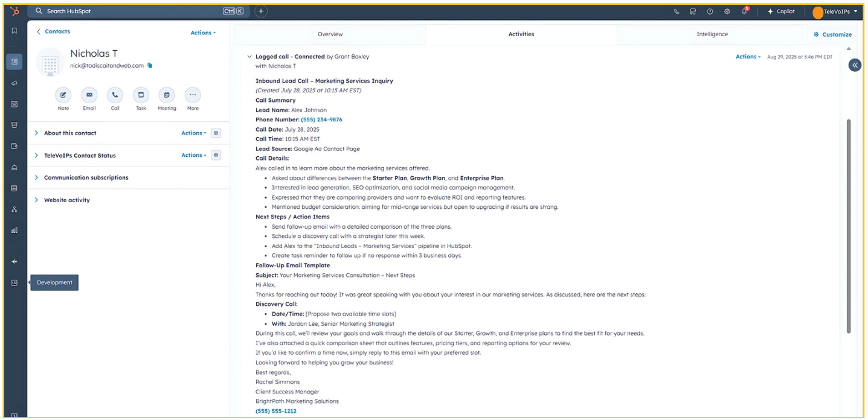Open the contact header Actions dropdown
Screen dimensions: 868x420
[x=203, y=33]
